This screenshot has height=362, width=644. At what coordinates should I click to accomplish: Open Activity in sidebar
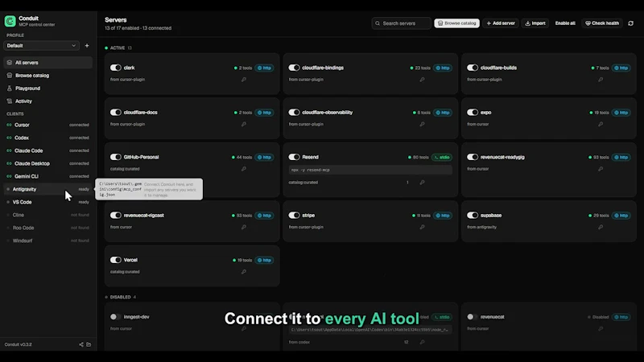tap(48, 101)
